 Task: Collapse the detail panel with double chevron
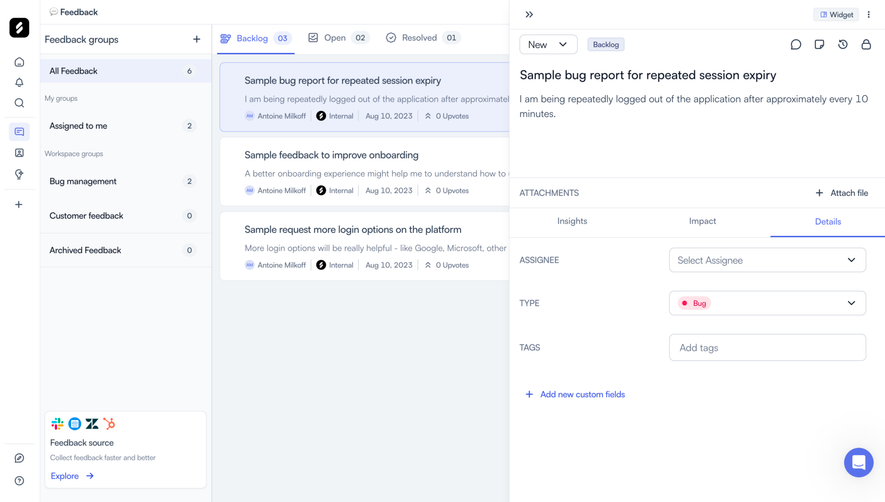click(x=529, y=15)
